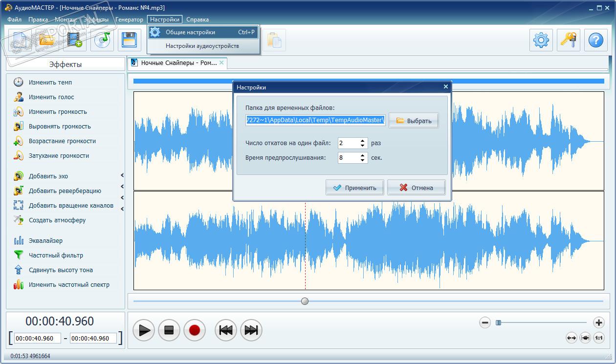Screen dimensions: 616x364
Task: Decrease the Время предпрослушивания value
Action: click(363, 160)
